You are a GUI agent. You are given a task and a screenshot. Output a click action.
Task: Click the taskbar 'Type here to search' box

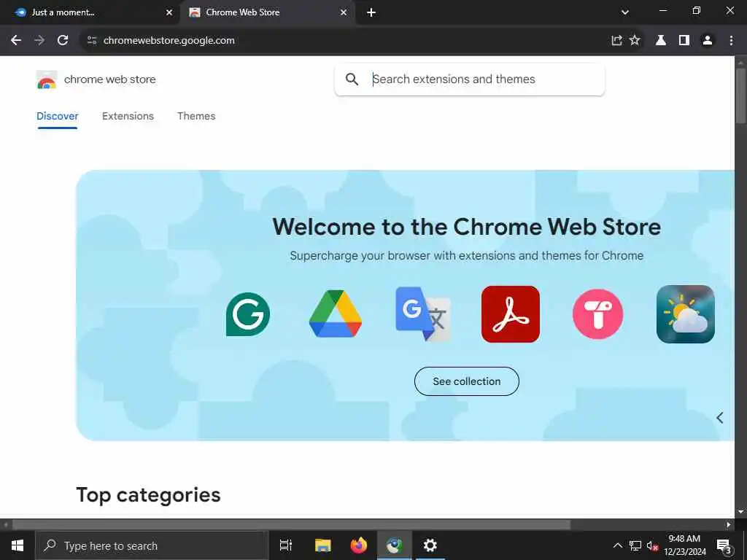(152, 545)
